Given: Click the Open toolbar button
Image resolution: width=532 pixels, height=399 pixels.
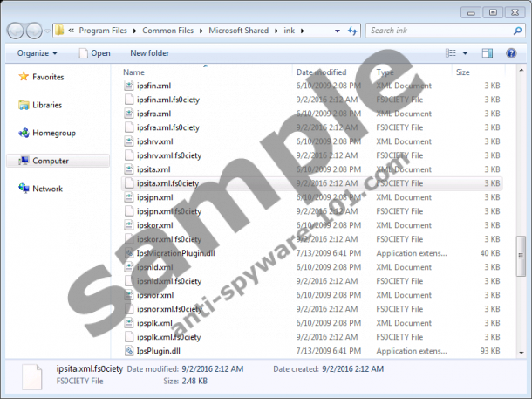Looking at the screenshot, I should pos(94,53).
